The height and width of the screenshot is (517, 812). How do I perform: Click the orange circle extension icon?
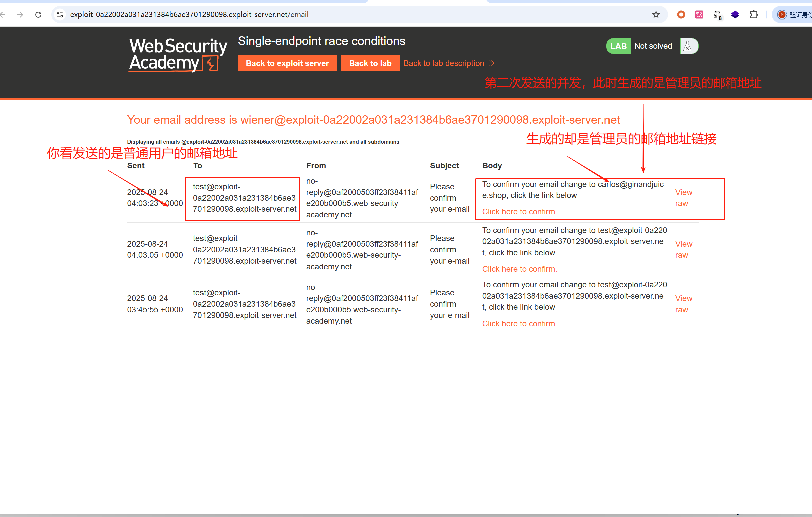coord(681,14)
